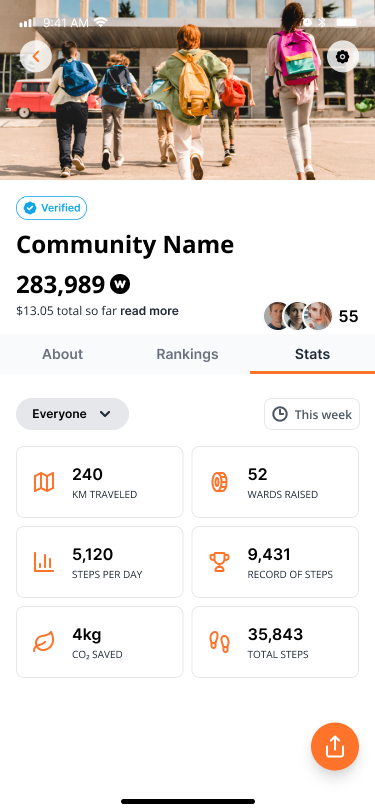Click the map icon for KM Traveled
The height and width of the screenshot is (812, 375).
44,482
